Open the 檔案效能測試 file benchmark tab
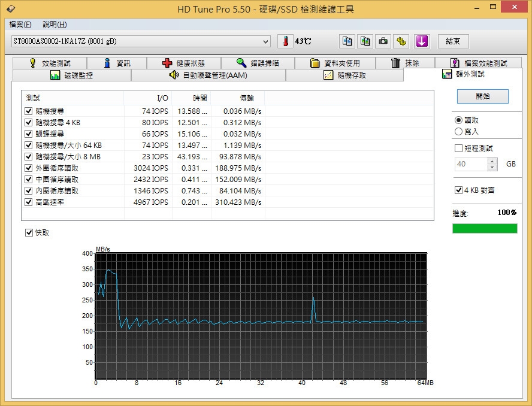Image resolution: width=532 pixels, height=406 pixels. pos(479,63)
